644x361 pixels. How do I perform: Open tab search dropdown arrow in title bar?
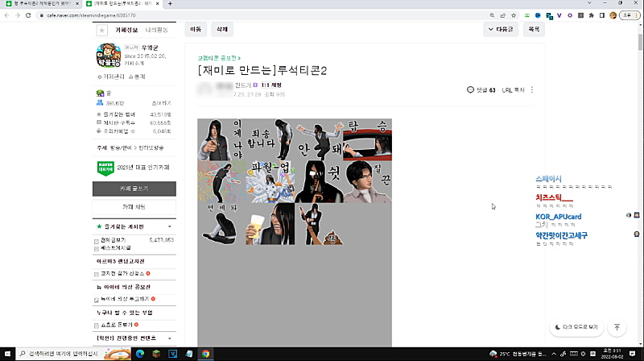[589, 3]
